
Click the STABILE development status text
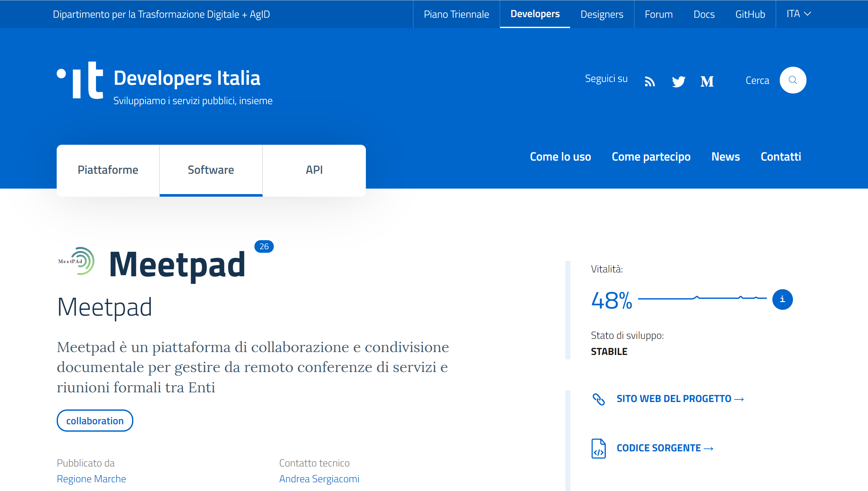pos(609,352)
